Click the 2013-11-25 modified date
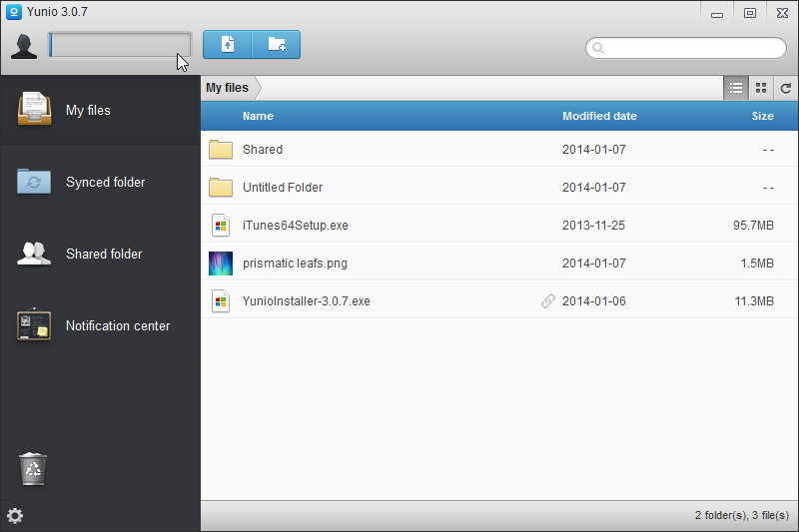Viewport: 799px width, 532px height. (593, 225)
